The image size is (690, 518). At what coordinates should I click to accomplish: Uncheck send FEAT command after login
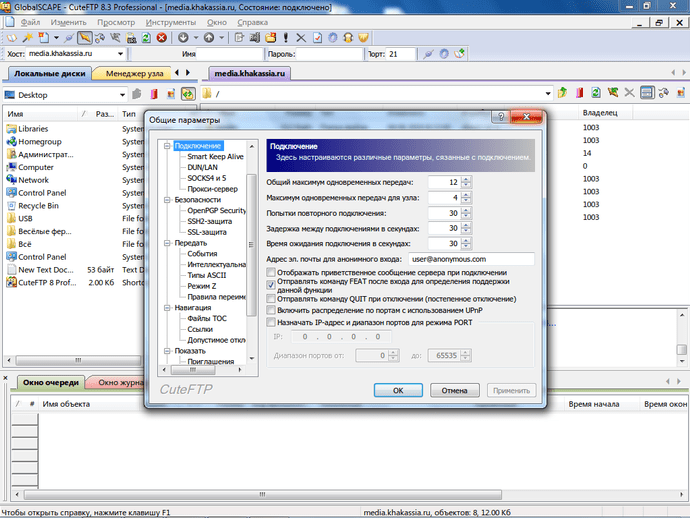coord(271,285)
